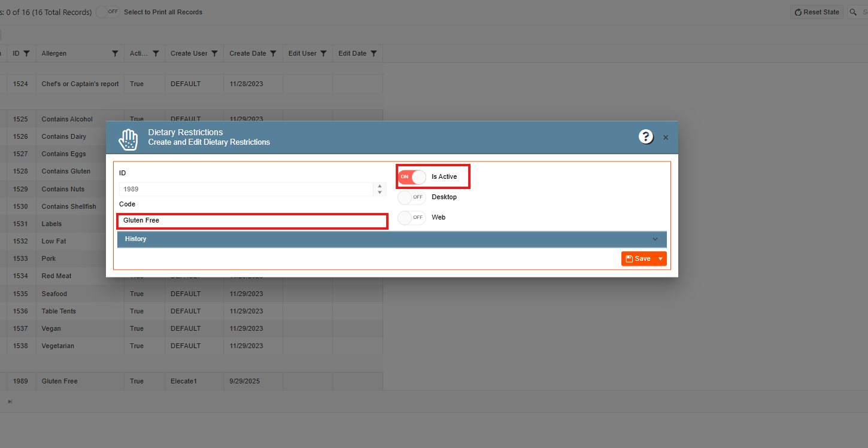Decrease the ID stepper down arrow
This screenshot has width=868, height=448.
point(379,193)
